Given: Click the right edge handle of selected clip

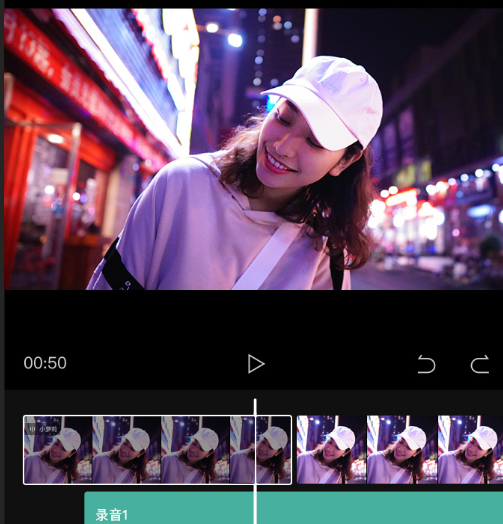Looking at the screenshot, I should 291,450.
